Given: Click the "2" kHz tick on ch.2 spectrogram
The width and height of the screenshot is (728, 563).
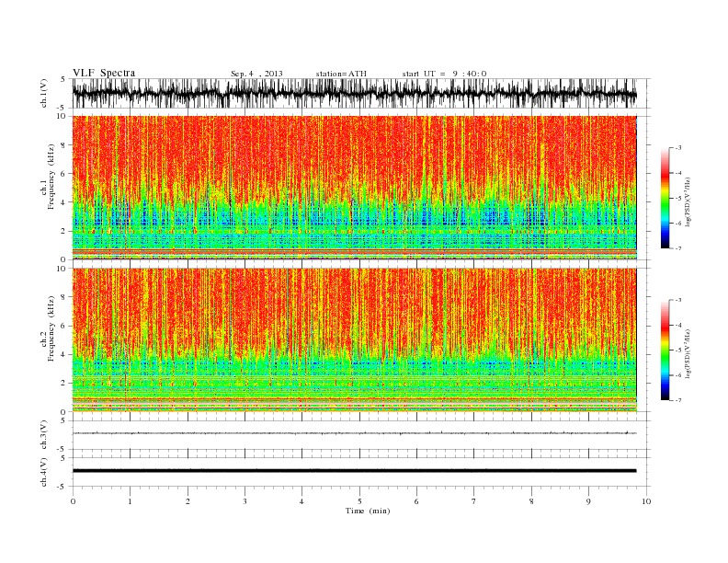Looking at the screenshot, I should tap(63, 384).
